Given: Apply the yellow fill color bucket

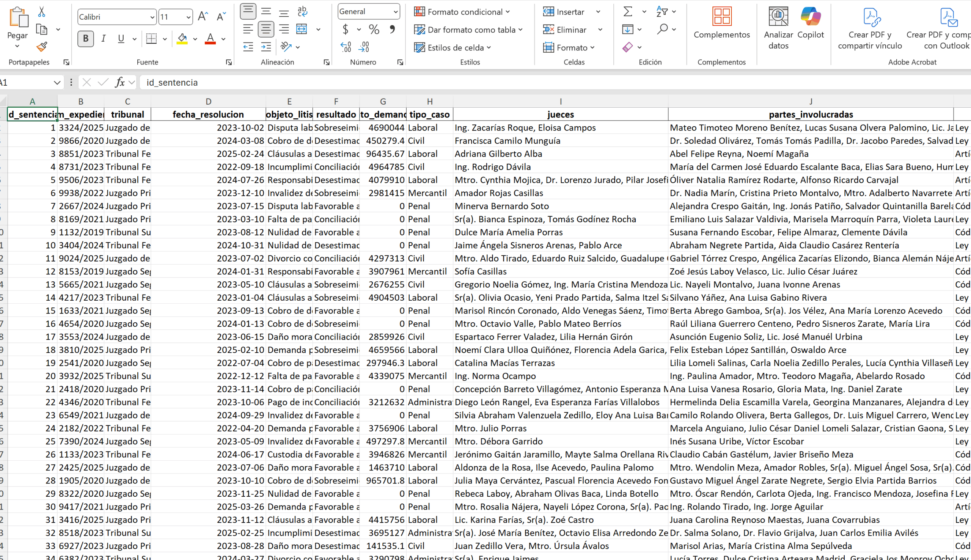Looking at the screenshot, I should click(182, 38).
